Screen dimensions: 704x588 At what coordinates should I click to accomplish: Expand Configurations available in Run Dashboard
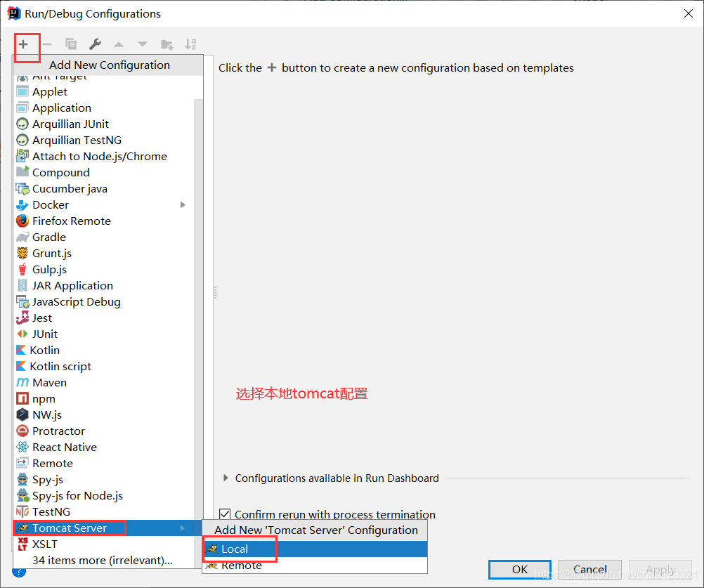click(226, 478)
